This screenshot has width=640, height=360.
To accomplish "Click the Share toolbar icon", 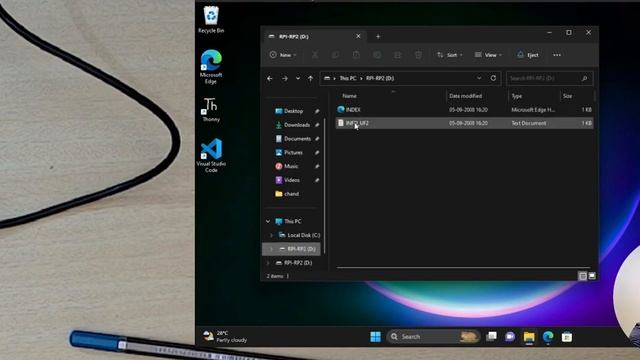I will click(x=397, y=55).
